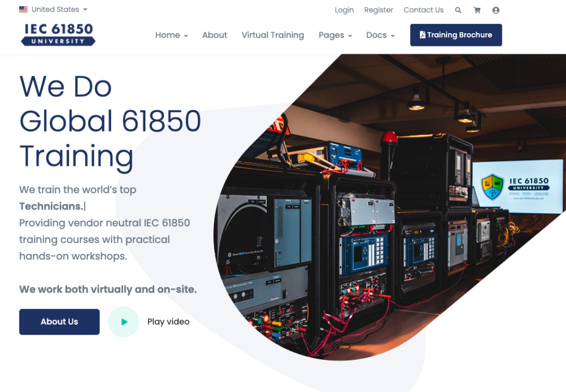The height and width of the screenshot is (392, 566).
Task: View the shopping cart
Action: click(477, 10)
